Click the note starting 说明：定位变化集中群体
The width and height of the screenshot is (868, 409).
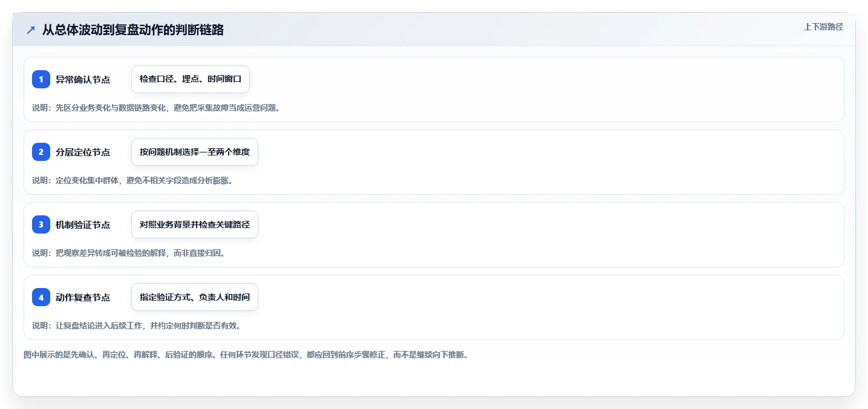[132, 180]
